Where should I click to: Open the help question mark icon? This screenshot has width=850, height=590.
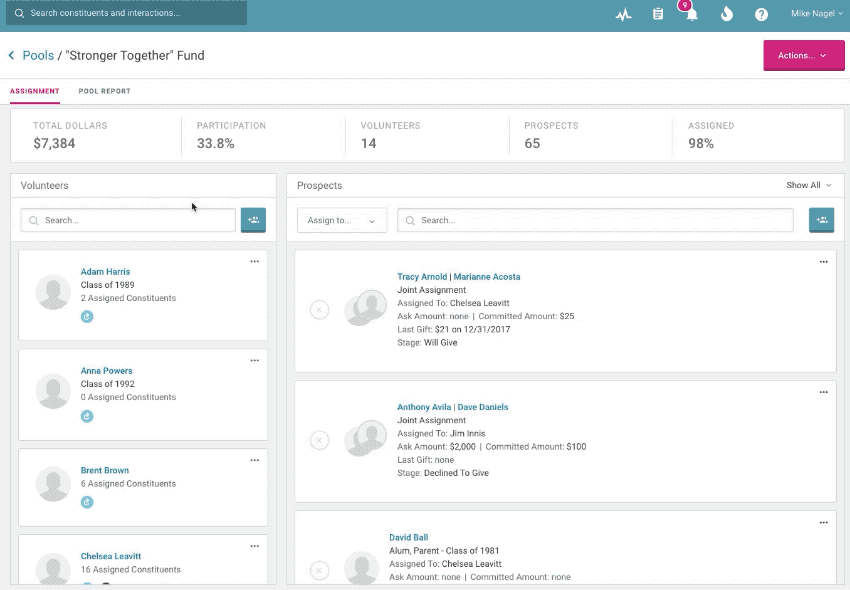[x=761, y=14]
